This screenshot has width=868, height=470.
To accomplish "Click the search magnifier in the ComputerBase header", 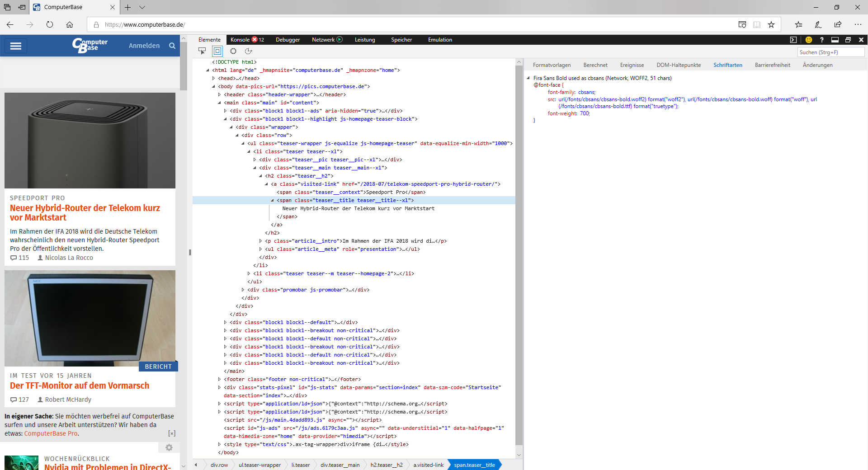I will pos(172,46).
